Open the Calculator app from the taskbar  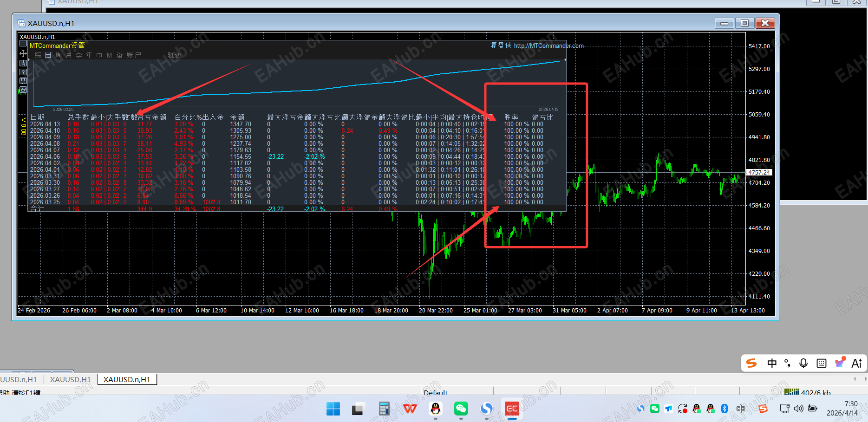(384, 409)
